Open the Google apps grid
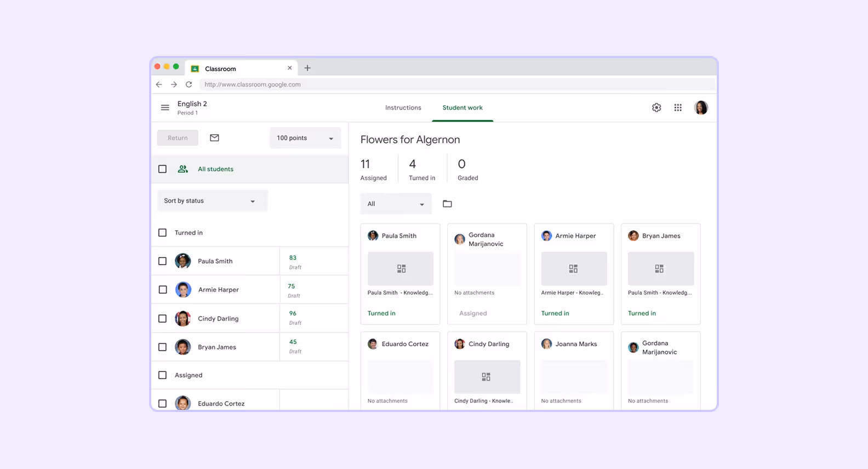 click(678, 107)
